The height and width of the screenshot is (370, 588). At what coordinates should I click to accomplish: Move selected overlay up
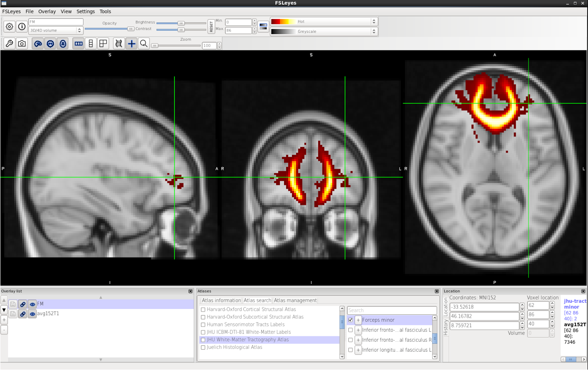click(4, 300)
